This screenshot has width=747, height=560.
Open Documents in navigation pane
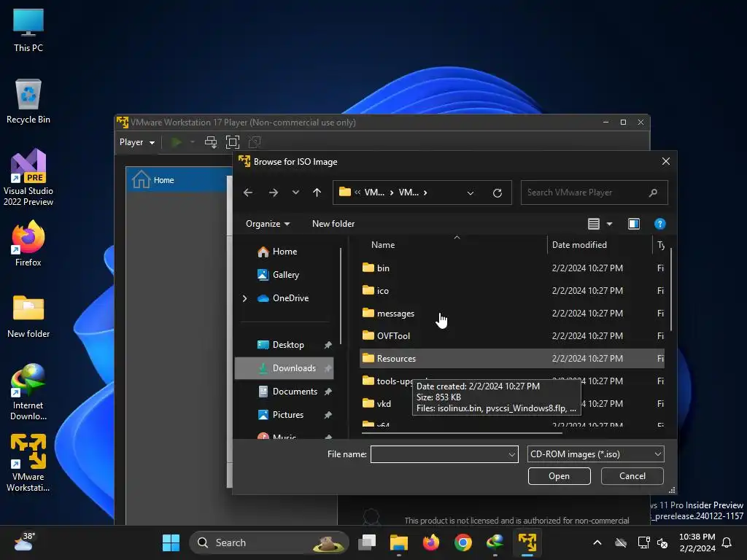[x=295, y=392]
